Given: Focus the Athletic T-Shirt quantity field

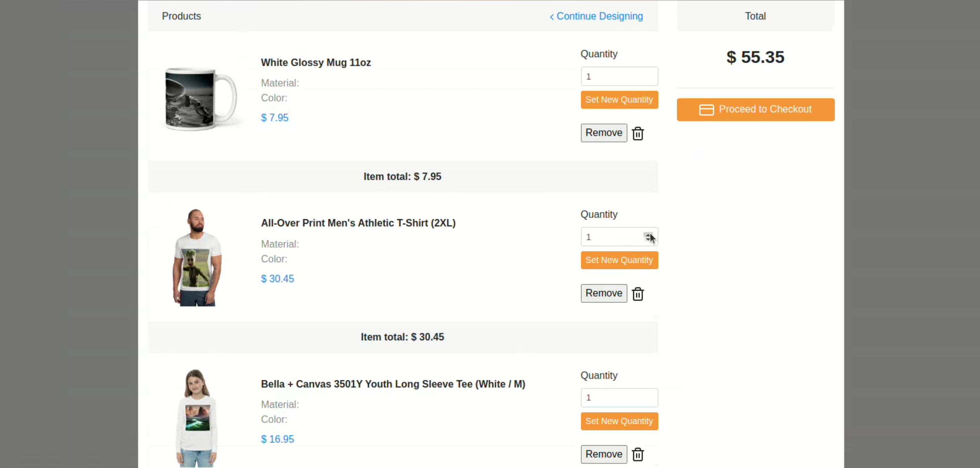Looking at the screenshot, I should tap(611, 237).
